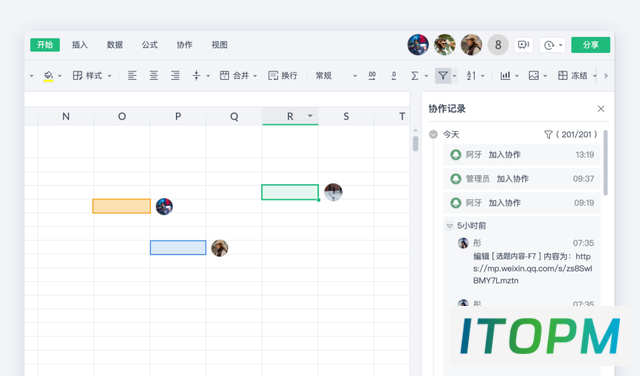Screen dimensions: 640x376
Task: Select the align left icon
Action: (x=132, y=76)
